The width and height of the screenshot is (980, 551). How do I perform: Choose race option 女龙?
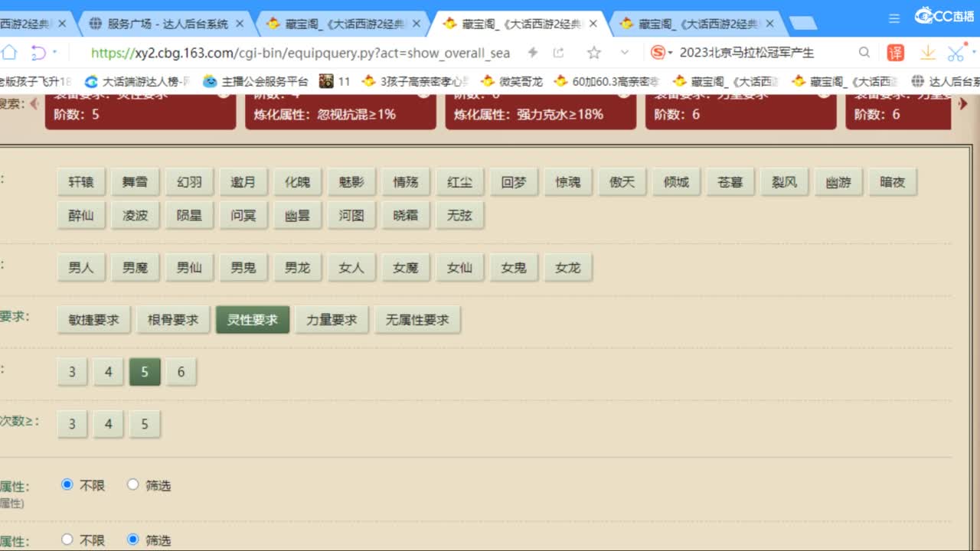(x=568, y=268)
